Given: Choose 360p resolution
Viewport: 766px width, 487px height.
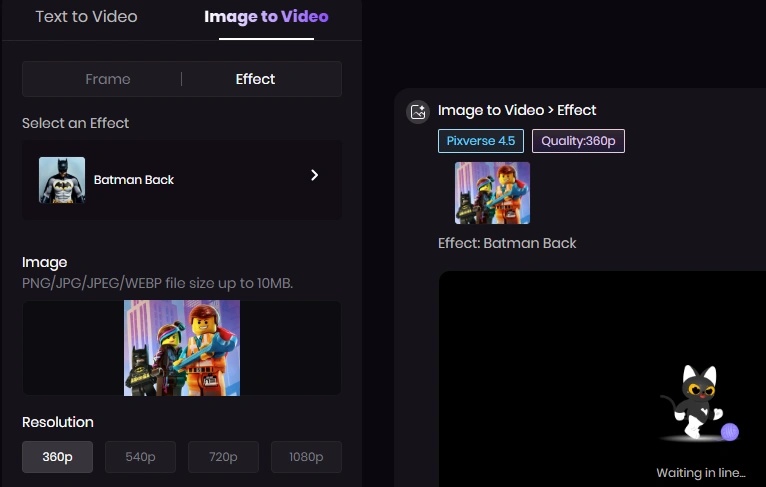Looking at the screenshot, I should (57, 457).
